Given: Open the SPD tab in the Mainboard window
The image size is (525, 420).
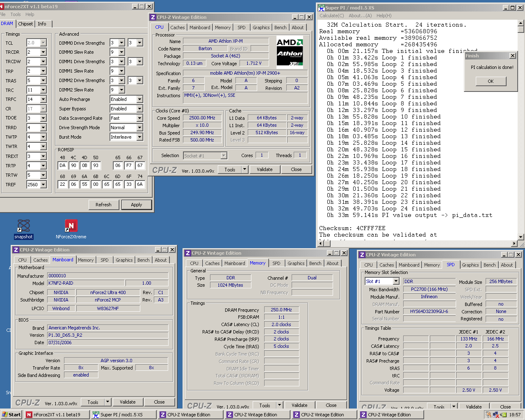Looking at the screenshot, I should click(x=105, y=260).
